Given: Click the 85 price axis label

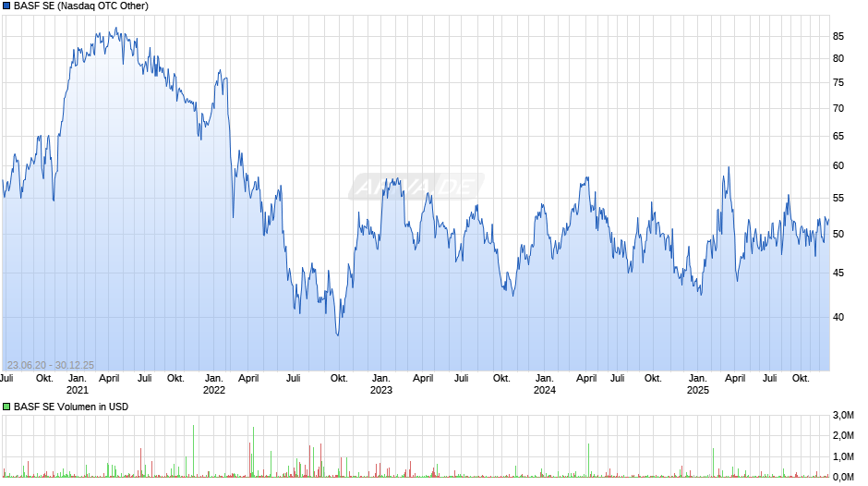Looking at the screenshot, I should click(838, 37).
